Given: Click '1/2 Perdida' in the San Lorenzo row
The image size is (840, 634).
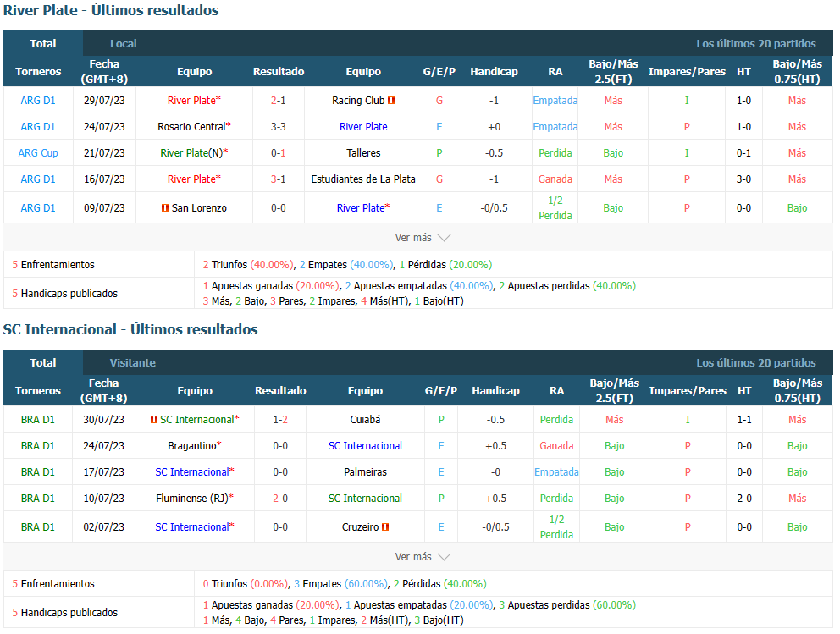Looking at the screenshot, I should 555,207.
